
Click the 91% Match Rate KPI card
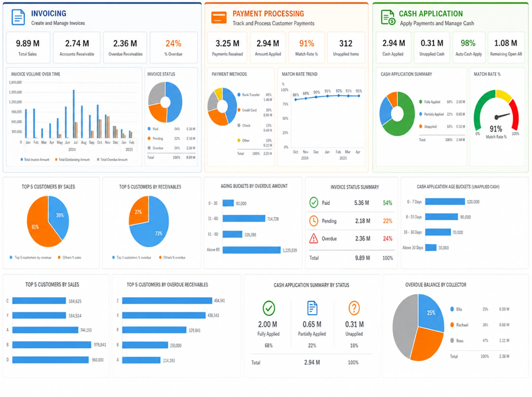(x=306, y=47)
